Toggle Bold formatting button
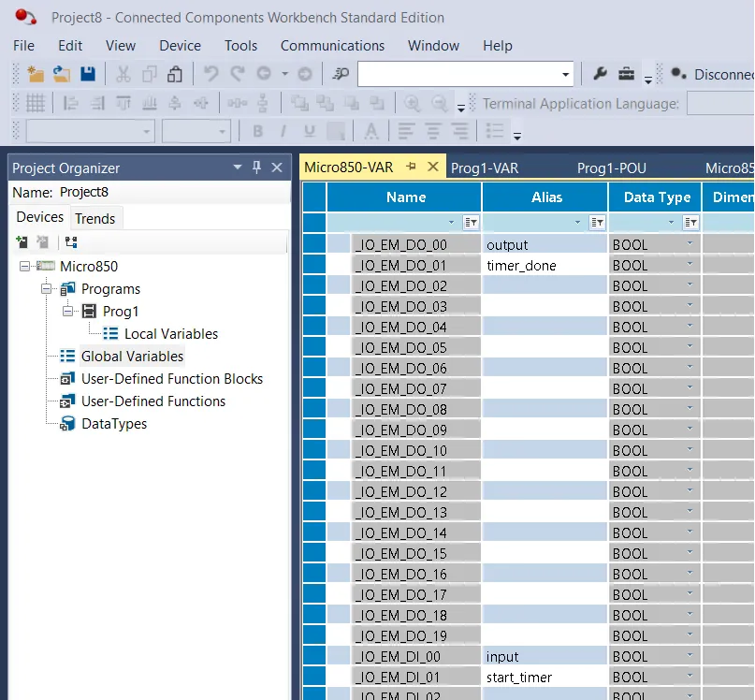755x700 pixels. click(x=257, y=131)
